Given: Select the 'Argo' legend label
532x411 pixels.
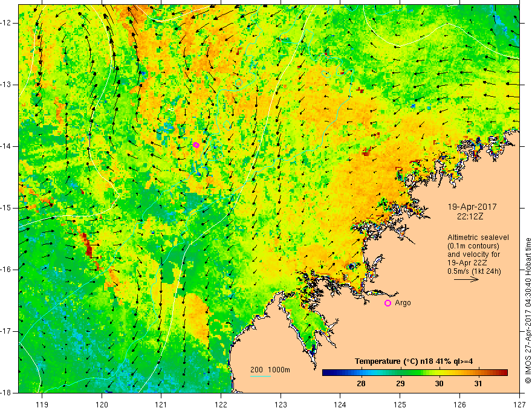Looking at the screenshot, I should [403, 303].
